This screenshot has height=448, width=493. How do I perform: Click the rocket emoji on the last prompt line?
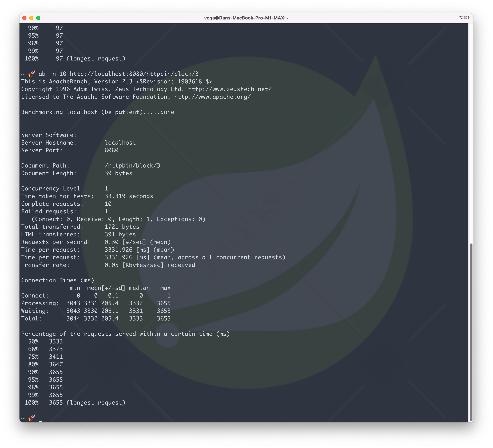click(x=31, y=418)
